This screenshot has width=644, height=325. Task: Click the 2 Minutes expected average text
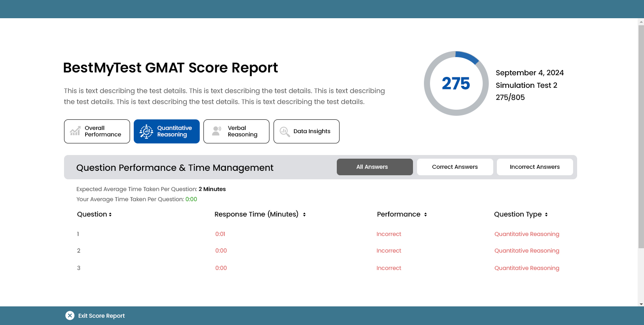point(212,189)
